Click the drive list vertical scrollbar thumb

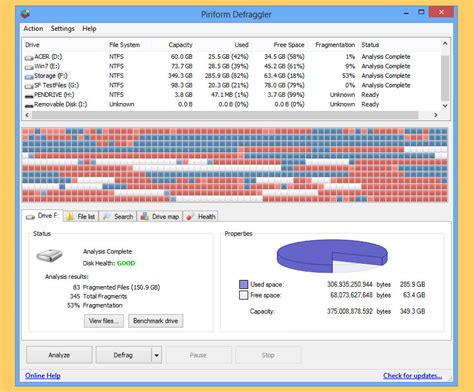[445, 78]
